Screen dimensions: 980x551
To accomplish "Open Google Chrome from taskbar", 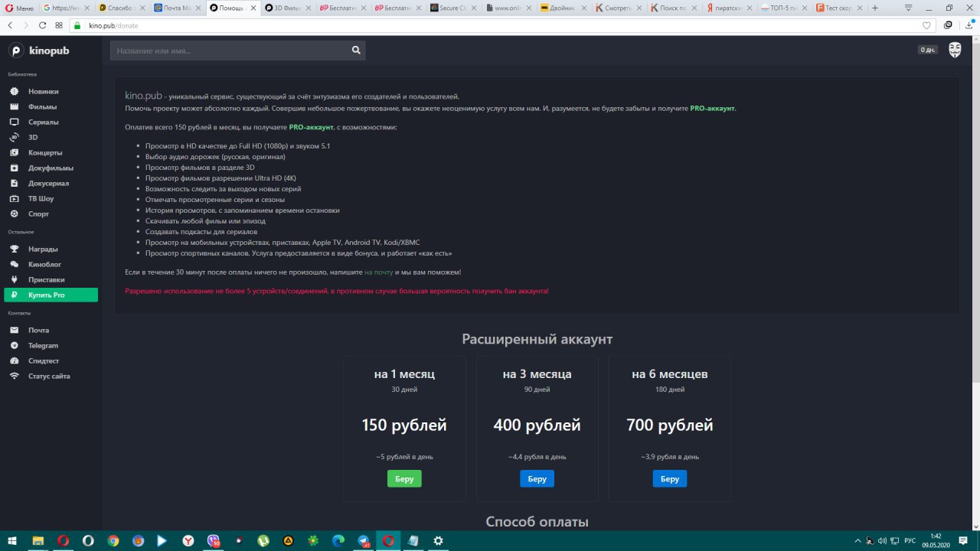I will 113,540.
